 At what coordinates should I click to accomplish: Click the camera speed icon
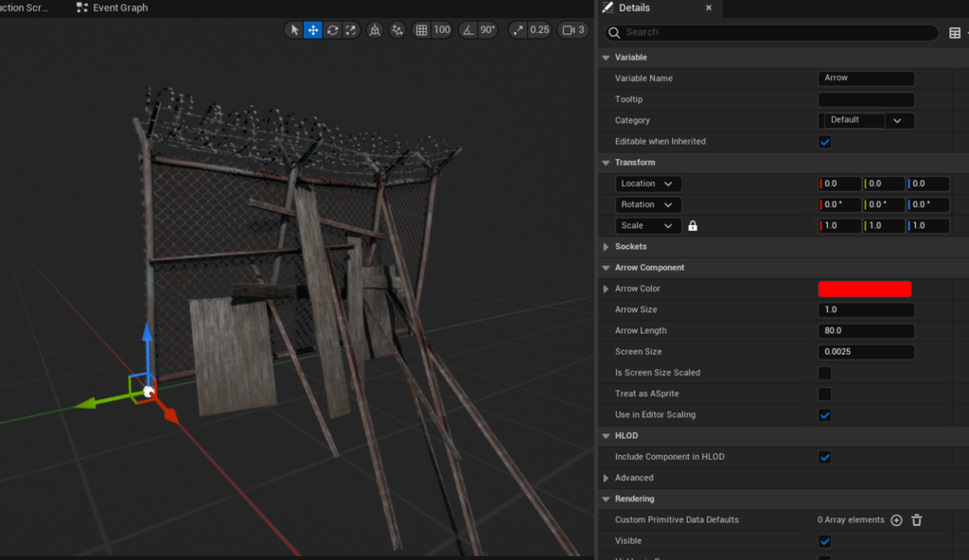(x=570, y=30)
